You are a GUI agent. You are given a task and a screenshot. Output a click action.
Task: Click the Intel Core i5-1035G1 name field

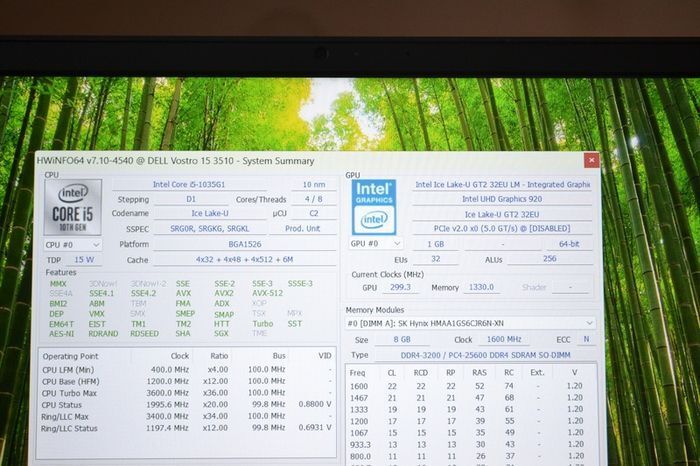pos(189,184)
